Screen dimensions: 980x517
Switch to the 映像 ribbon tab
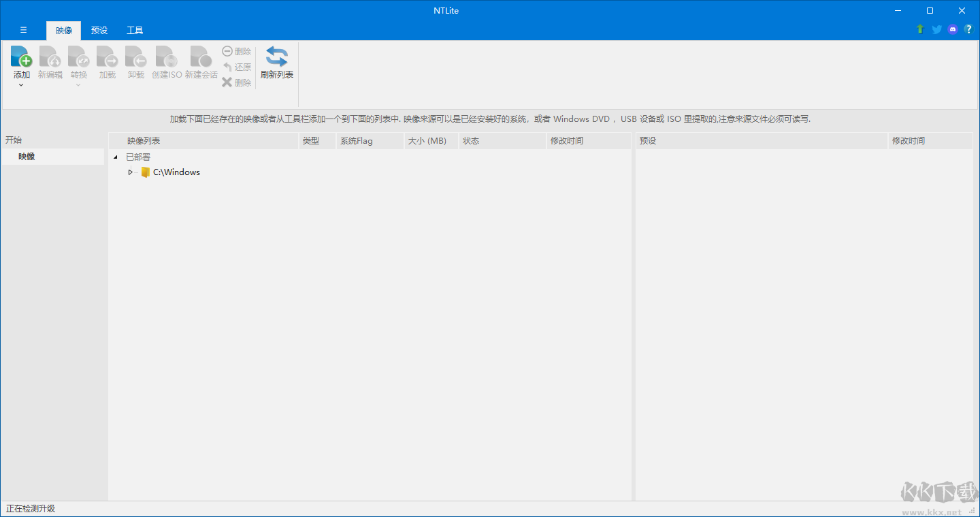pos(64,31)
